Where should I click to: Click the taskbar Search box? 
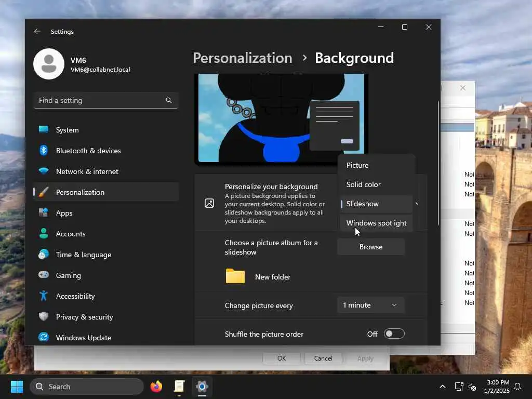tap(87, 387)
